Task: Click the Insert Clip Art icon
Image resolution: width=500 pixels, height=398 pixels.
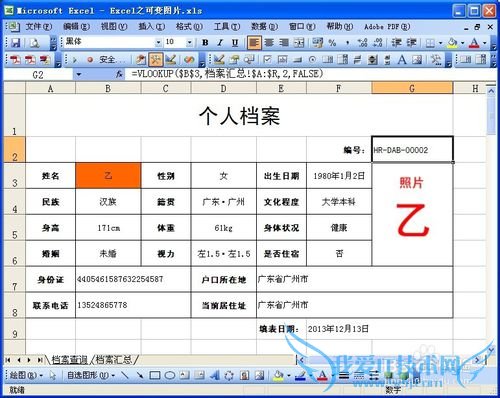Action: tap(244, 376)
